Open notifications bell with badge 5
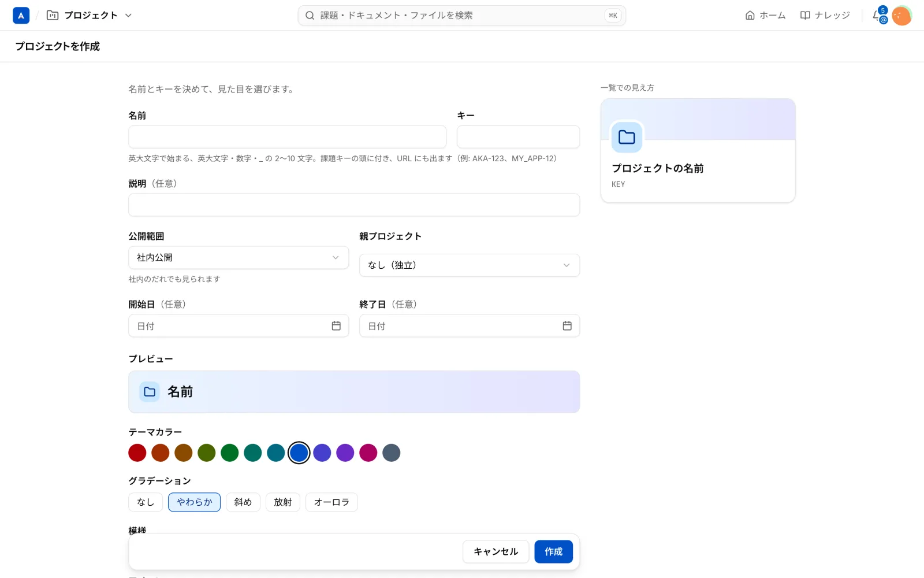Screen dimensions: 924x578 879,16
